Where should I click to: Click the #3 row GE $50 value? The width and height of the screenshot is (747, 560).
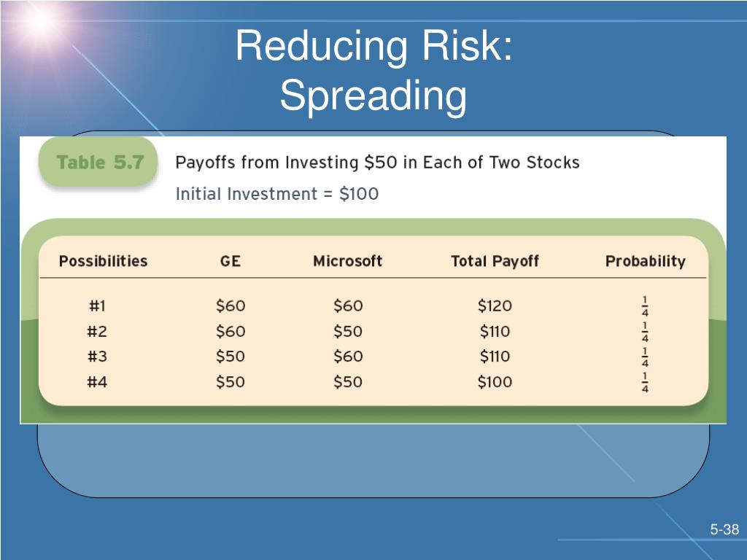(x=230, y=356)
